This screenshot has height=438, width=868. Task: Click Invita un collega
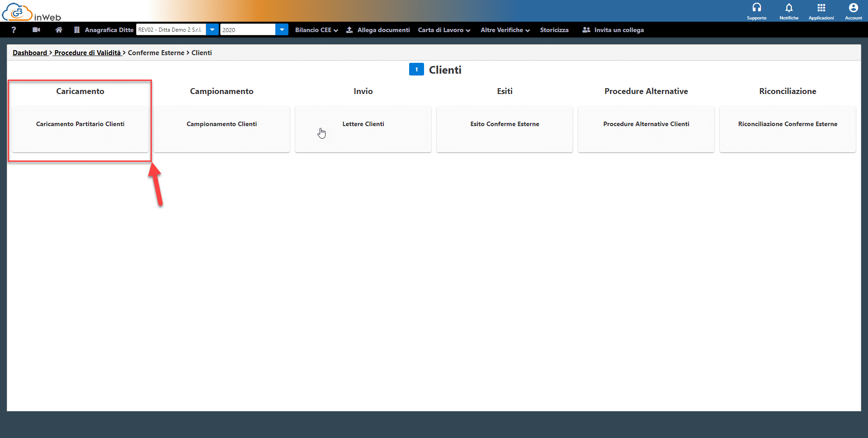(613, 30)
